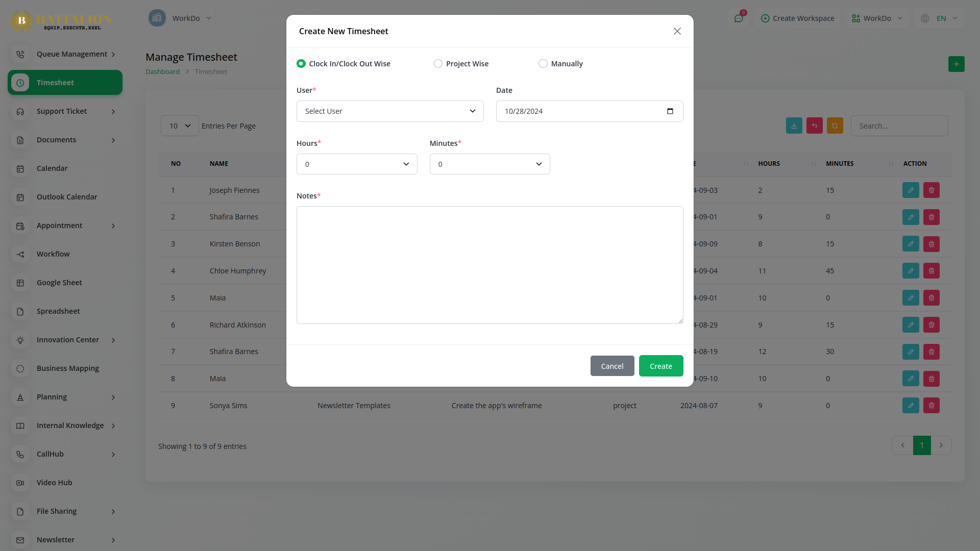
Task: Select Clock In/Clock Out Wise option
Action: coord(301,64)
